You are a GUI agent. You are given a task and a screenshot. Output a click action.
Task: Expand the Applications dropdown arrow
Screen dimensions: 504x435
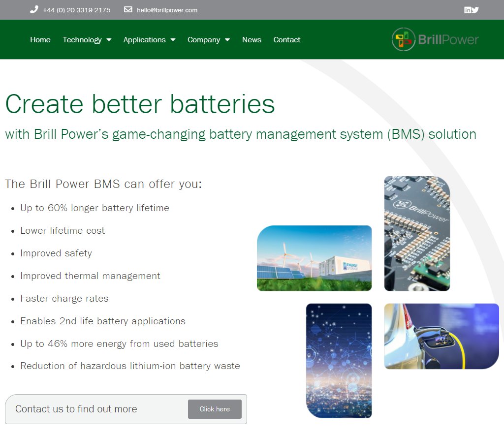[173, 40]
